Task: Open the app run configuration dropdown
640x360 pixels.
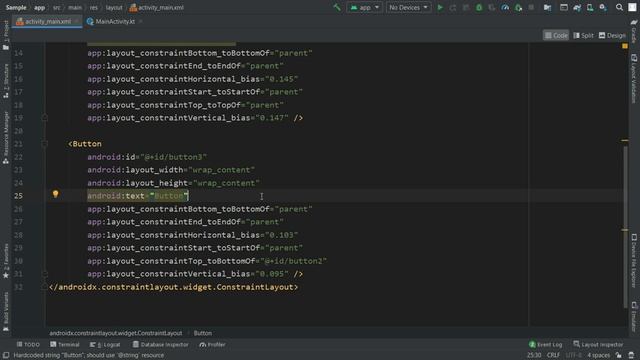Action: [x=364, y=7]
